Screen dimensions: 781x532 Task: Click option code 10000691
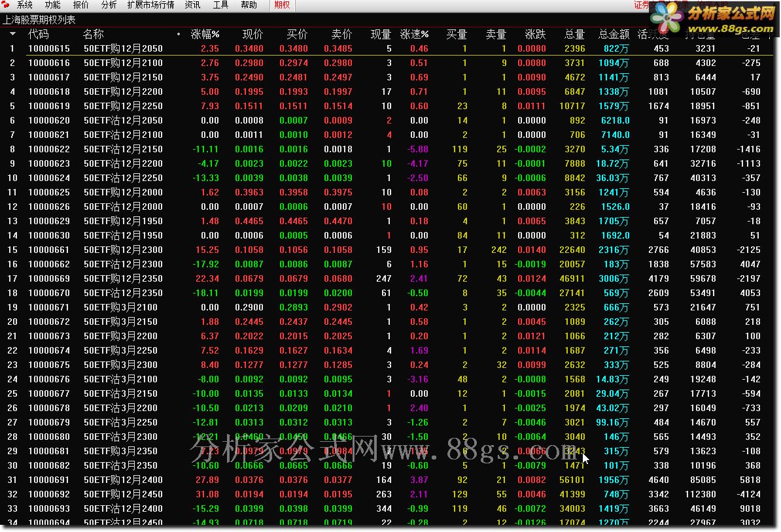pos(49,480)
